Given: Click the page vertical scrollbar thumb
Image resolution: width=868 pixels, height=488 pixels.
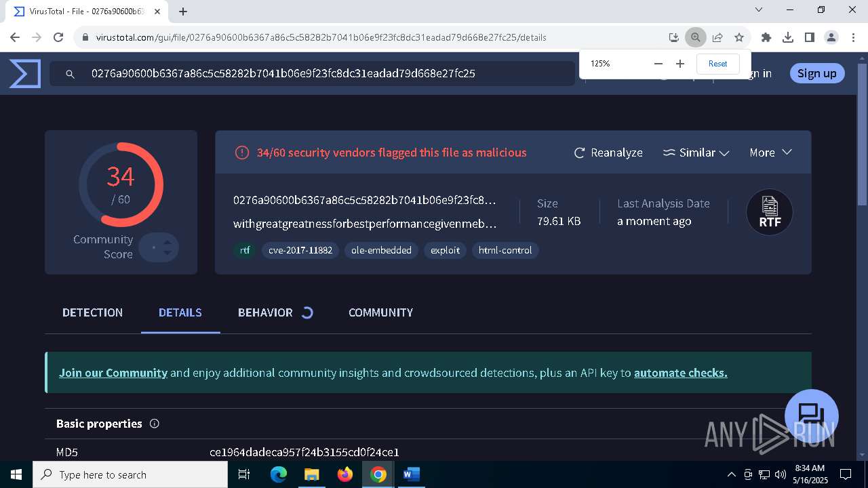Looking at the screenshot, I should (862, 134).
